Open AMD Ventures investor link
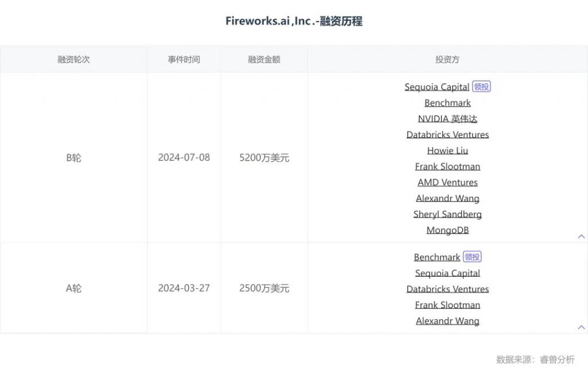 [447, 182]
